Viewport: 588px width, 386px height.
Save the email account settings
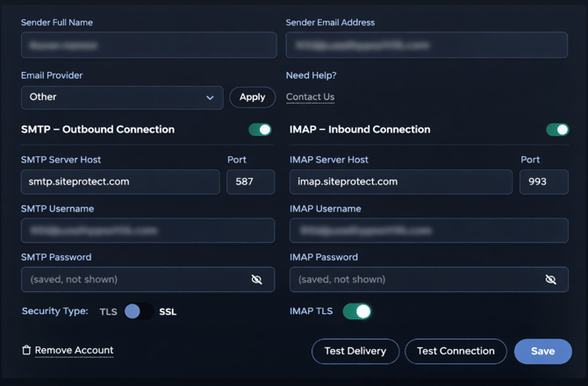(542, 351)
